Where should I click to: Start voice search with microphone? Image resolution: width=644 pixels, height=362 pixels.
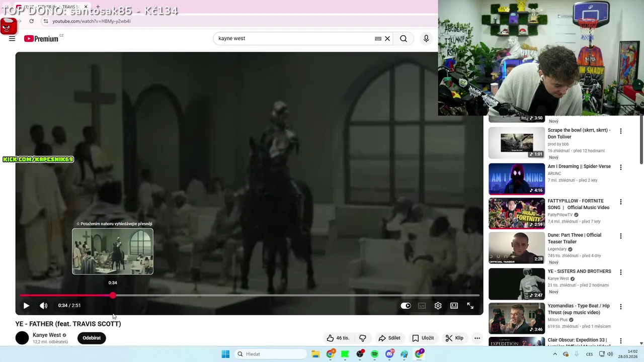426,39
